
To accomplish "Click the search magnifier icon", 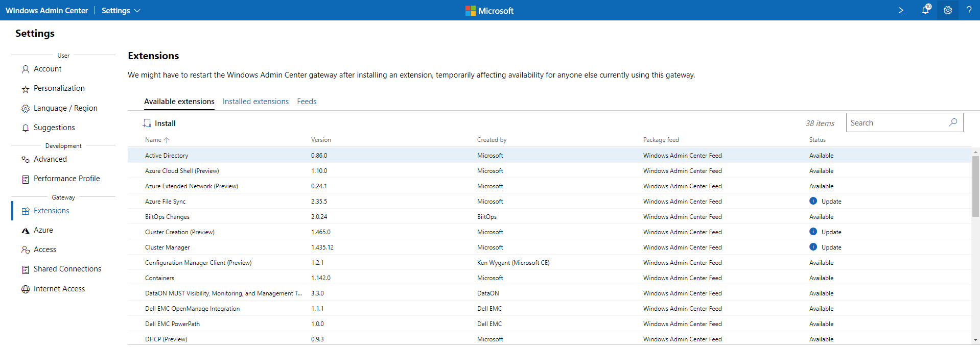I will 953,122.
